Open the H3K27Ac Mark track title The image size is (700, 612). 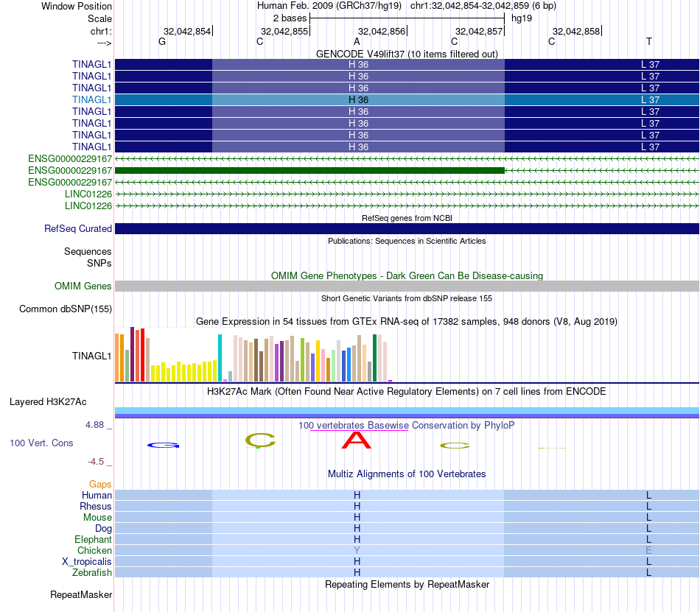(407, 392)
